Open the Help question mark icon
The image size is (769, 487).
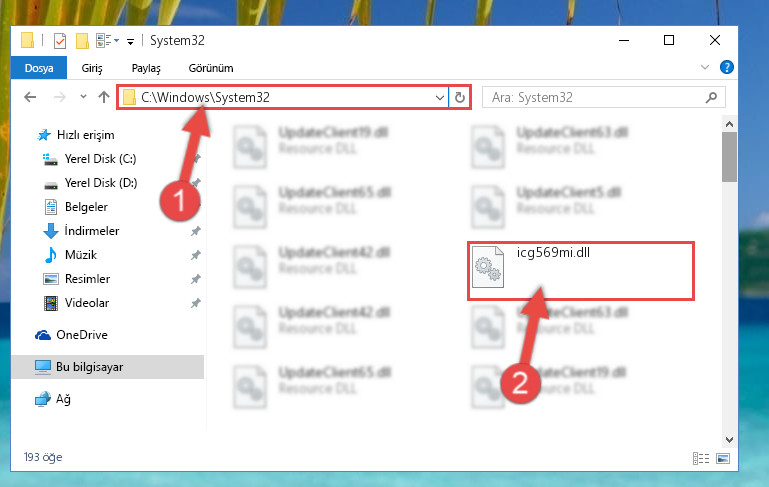(726, 67)
